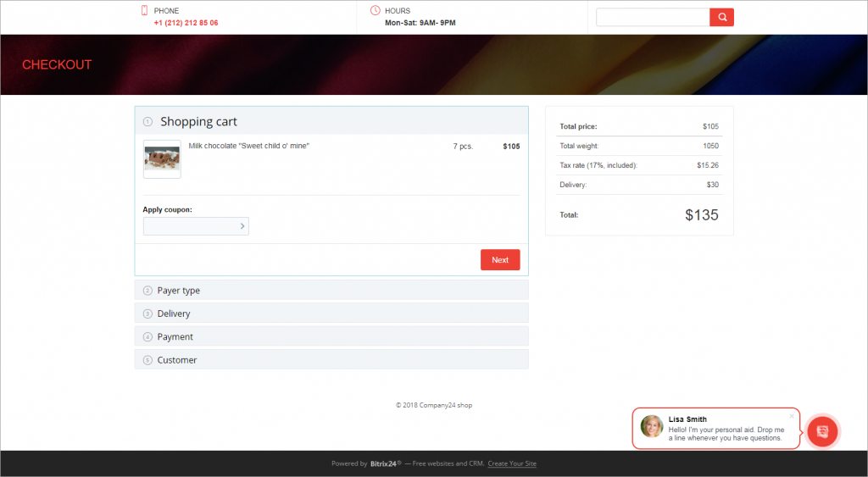Screen dimensions: 868x477
Task: Click Lisa Smith's chat greeting message
Action: coord(726,434)
